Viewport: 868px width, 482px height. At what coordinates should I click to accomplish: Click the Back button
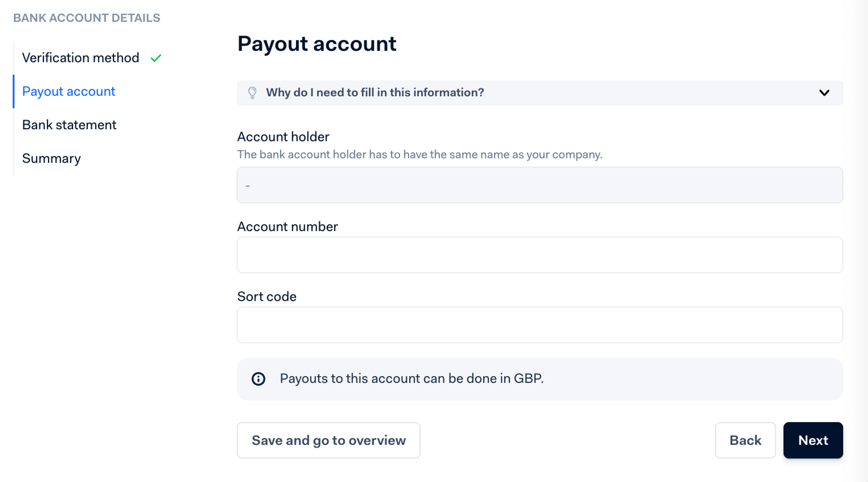pos(745,440)
